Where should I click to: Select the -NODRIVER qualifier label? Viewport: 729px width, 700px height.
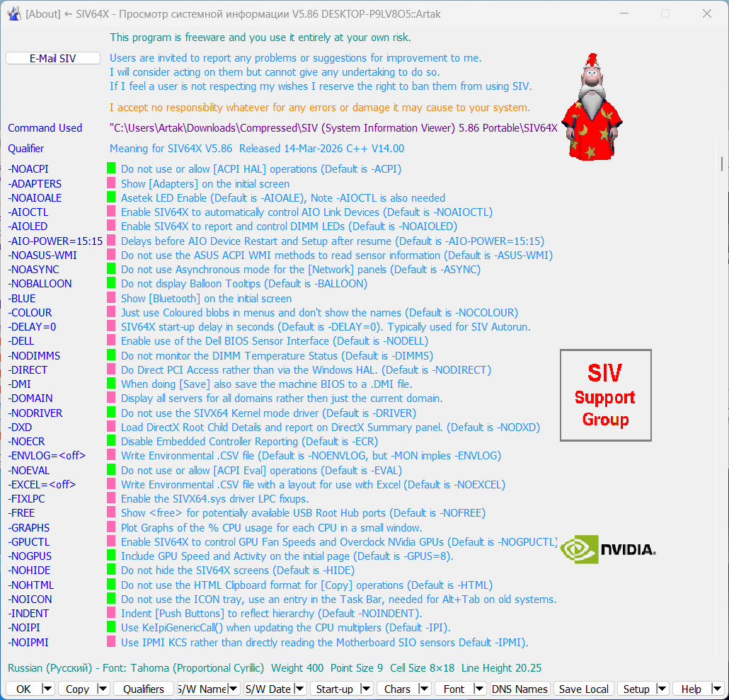click(x=35, y=413)
